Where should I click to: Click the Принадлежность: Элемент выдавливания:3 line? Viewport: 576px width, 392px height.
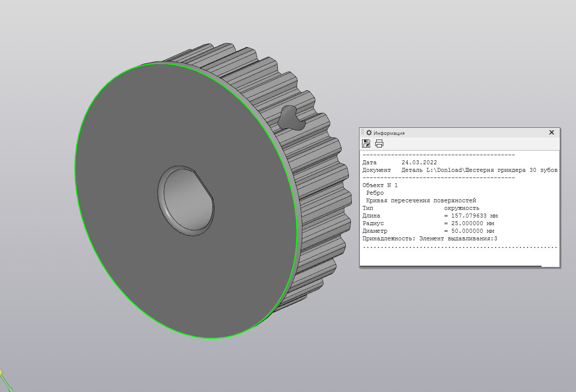tap(430, 239)
